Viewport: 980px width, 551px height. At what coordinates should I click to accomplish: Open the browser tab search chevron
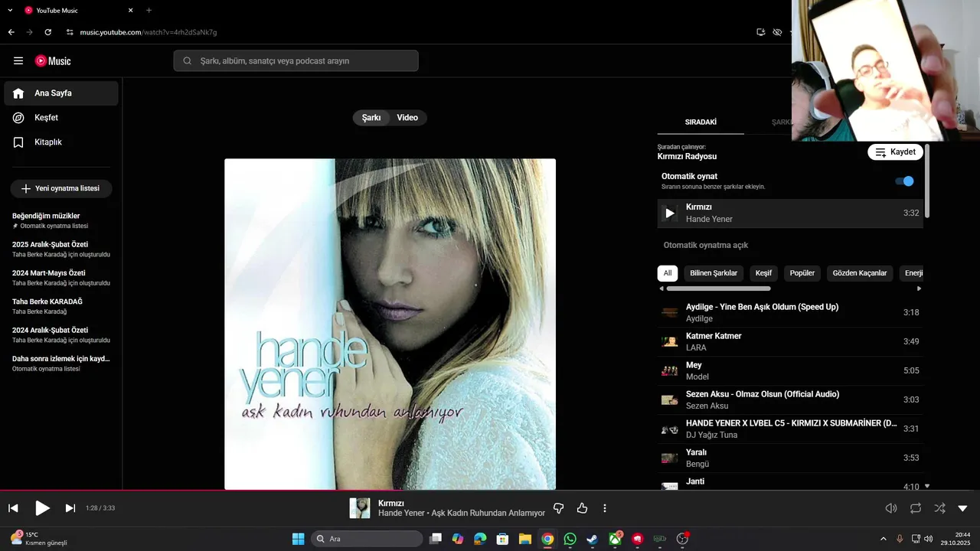[x=10, y=10]
